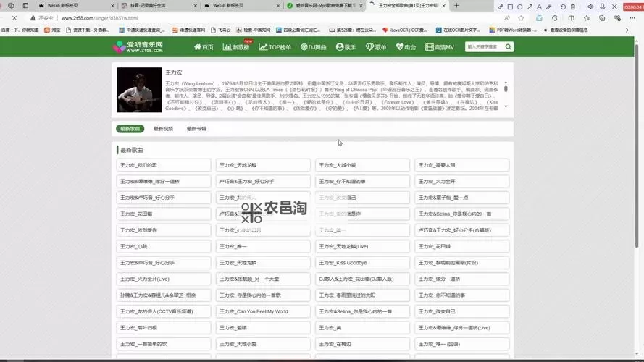Click the 爱听音乐网 site logo
The width and height of the screenshot is (644, 362).
(138, 47)
